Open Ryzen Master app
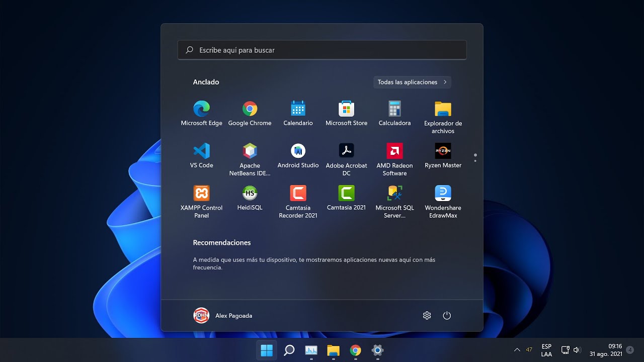This screenshot has height=362, width=644. (443, 156)
